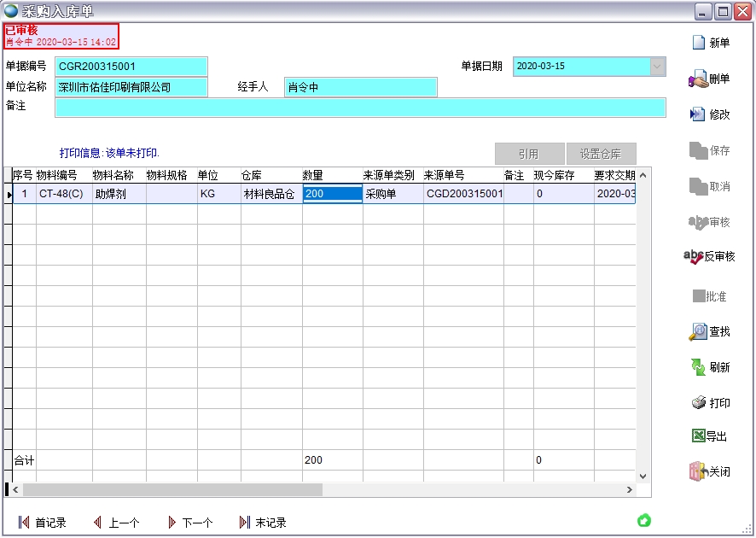This screenshot has height=538, width=756.
Task: Go to 上一个 (previous record)
Action: pyautogui.click(x=98, y=523)
